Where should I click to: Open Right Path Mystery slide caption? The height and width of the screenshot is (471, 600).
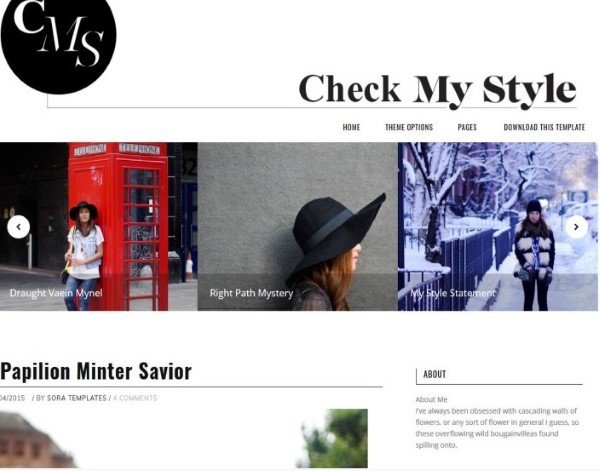(x=251, y=293)
